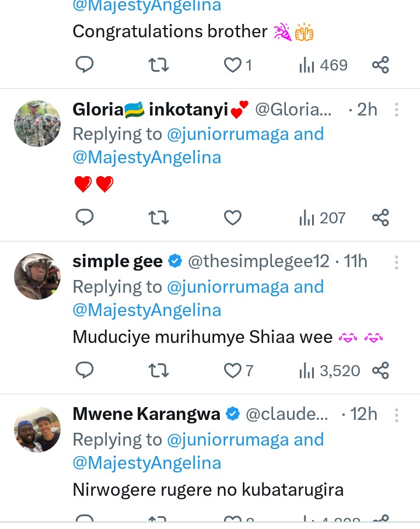
Task: Open more options for simple gee's tweet
Action: [x=396, y=262]
